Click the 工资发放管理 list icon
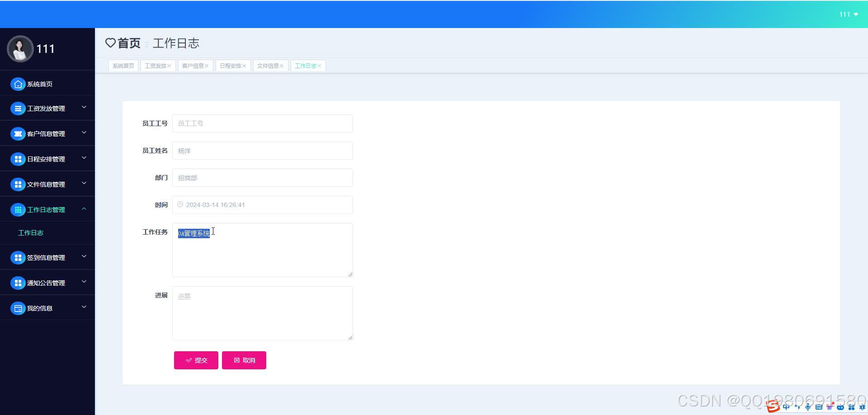The width and height of the screenshot is (868, 415). [18, 108]
